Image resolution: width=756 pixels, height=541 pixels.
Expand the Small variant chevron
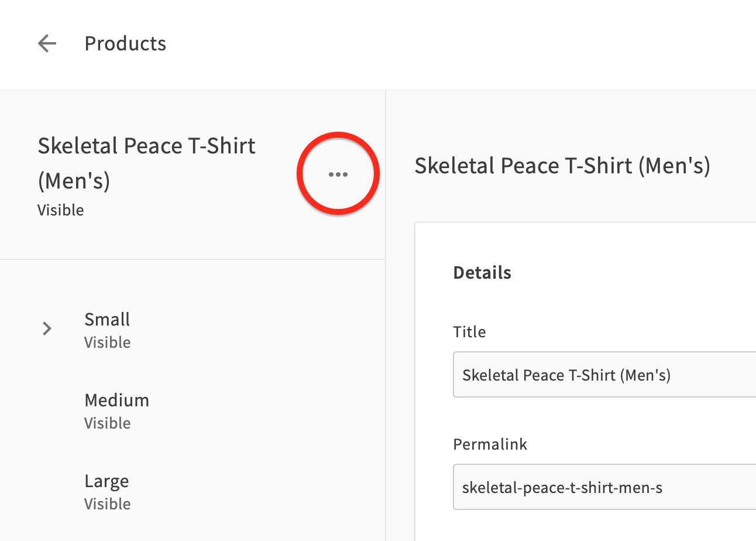[47, 329]
